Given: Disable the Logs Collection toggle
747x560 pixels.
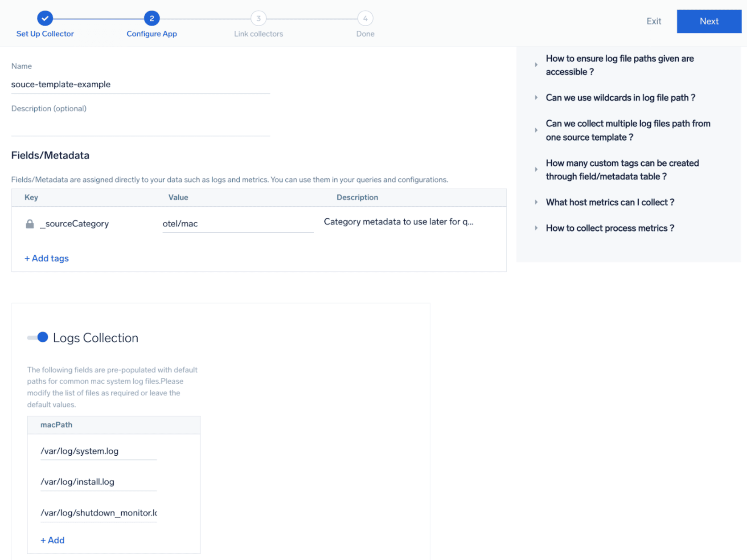Looking at the screenshot, I should click(37, 337).
